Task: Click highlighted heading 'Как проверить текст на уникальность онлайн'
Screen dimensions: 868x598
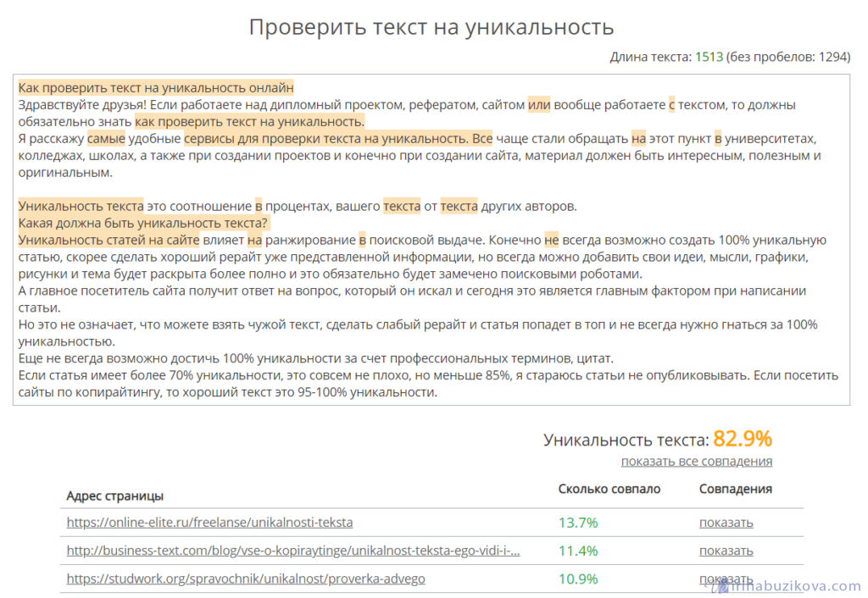Action: click(x=156, y=88)
